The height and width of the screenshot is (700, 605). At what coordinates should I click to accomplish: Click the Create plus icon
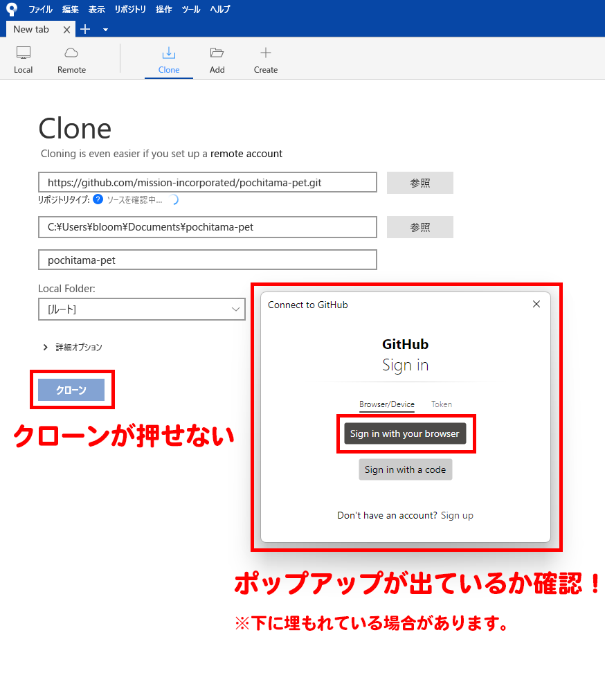[x=265, y=53]
